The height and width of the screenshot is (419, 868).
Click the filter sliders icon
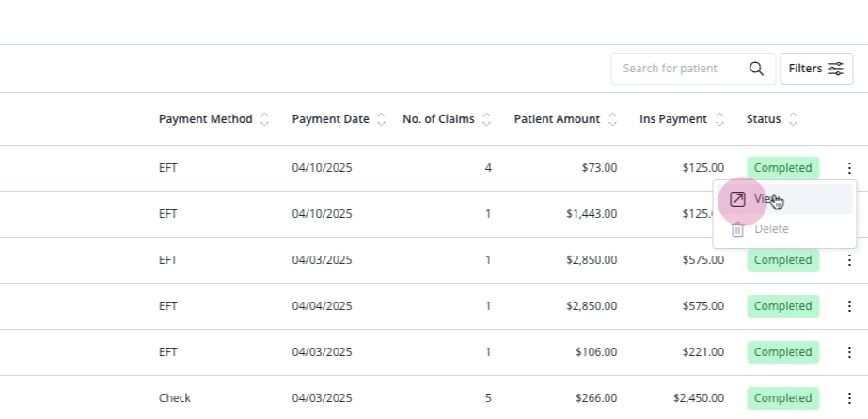click(x=835, y=69)
